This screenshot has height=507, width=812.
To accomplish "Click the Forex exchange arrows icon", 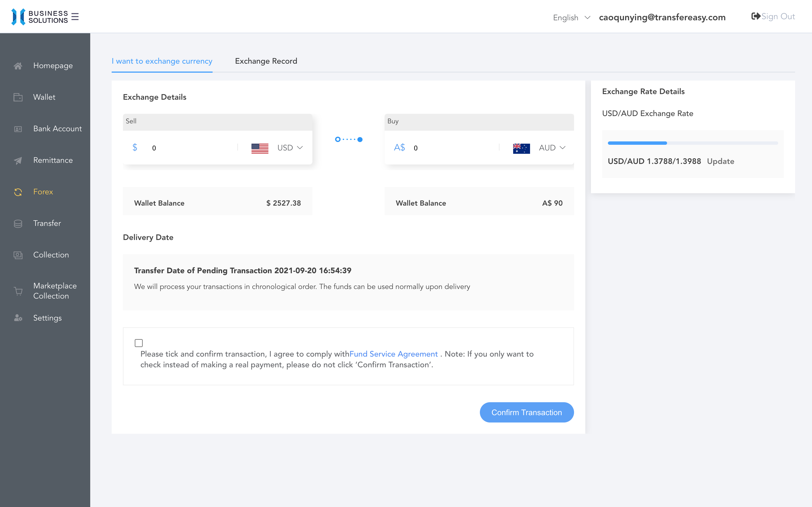I will click(x=18, y=192).
